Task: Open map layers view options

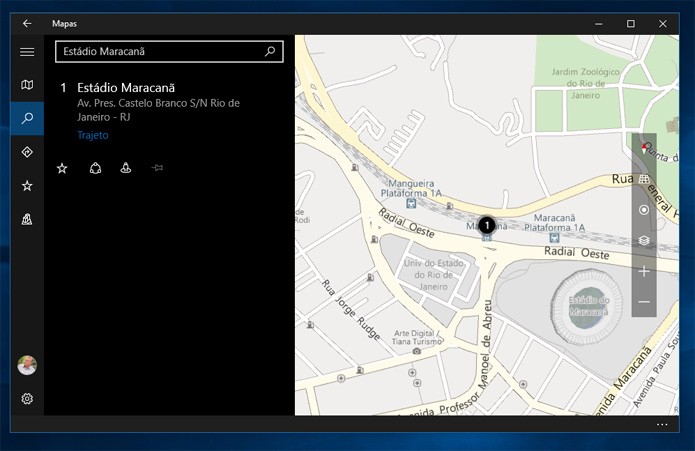Action: coord(644,240)
